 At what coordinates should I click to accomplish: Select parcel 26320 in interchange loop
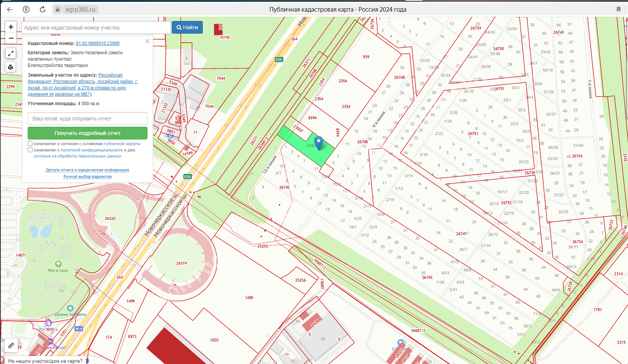[110, 219]
